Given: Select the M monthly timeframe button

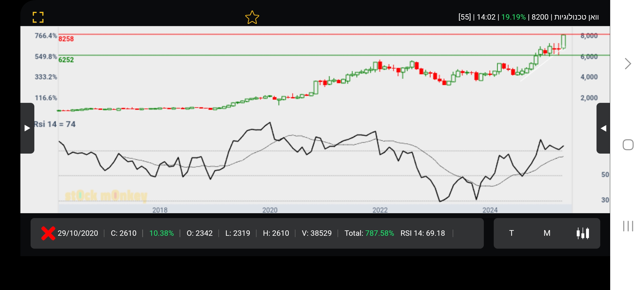Looking at the screenshot, I should click(x=547, y=233).
